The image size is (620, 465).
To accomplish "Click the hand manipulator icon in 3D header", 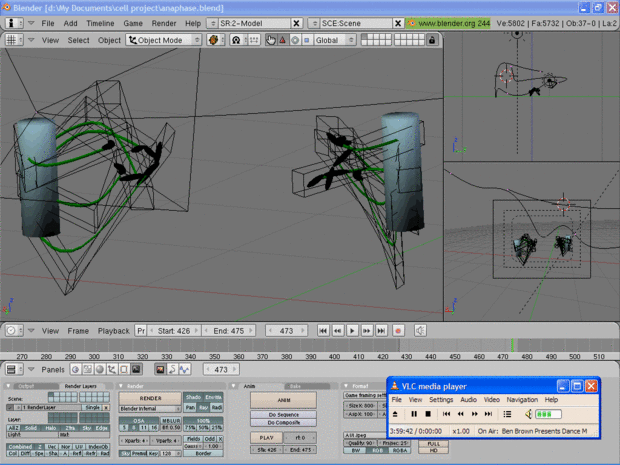I will point(271,40).
